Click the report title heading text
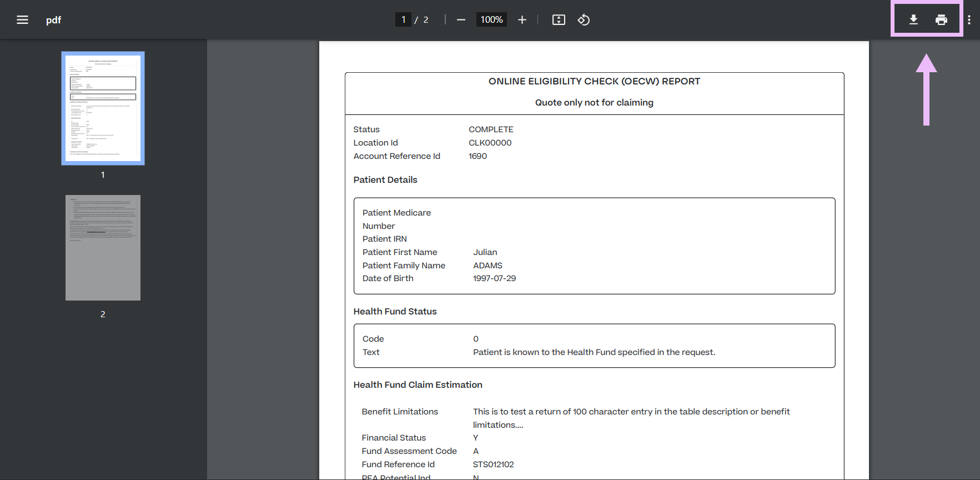The width and height of the screenshot is (980, 480). click(x=594, y=81)
